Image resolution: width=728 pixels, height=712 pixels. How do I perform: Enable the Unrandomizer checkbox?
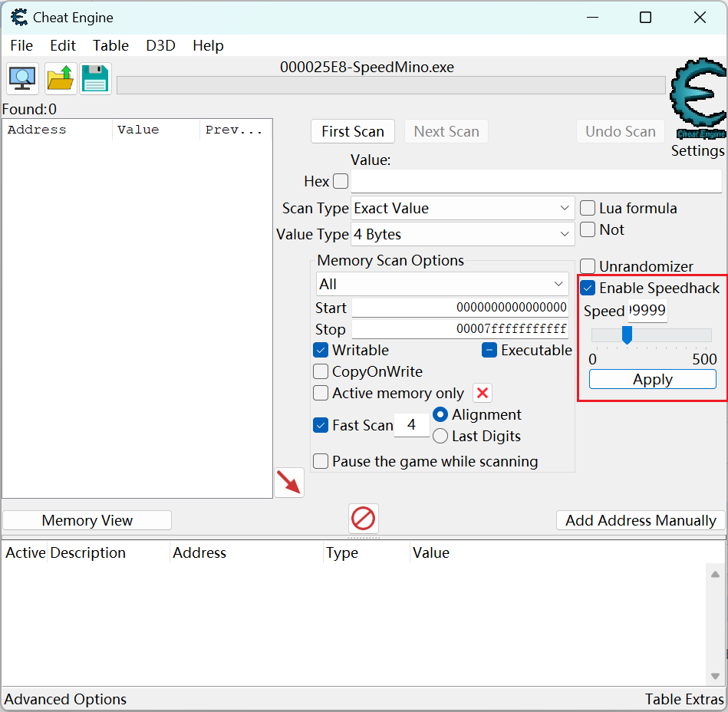tap(588, 266)
